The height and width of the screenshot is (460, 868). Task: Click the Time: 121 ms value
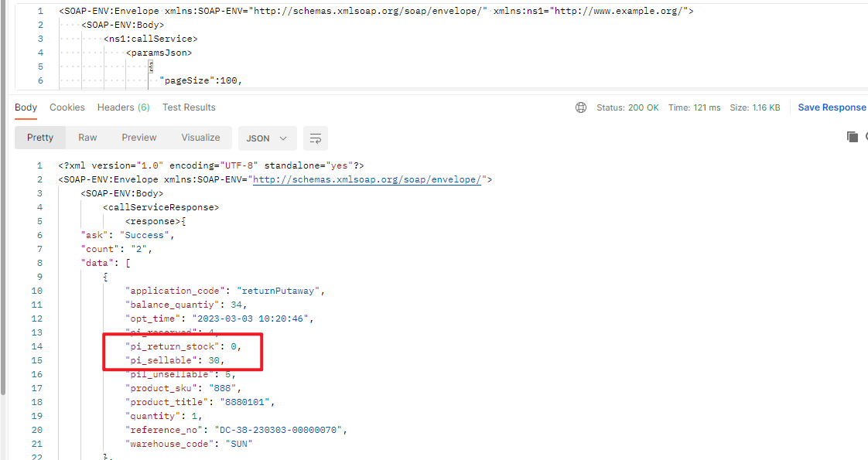[694, 107]
